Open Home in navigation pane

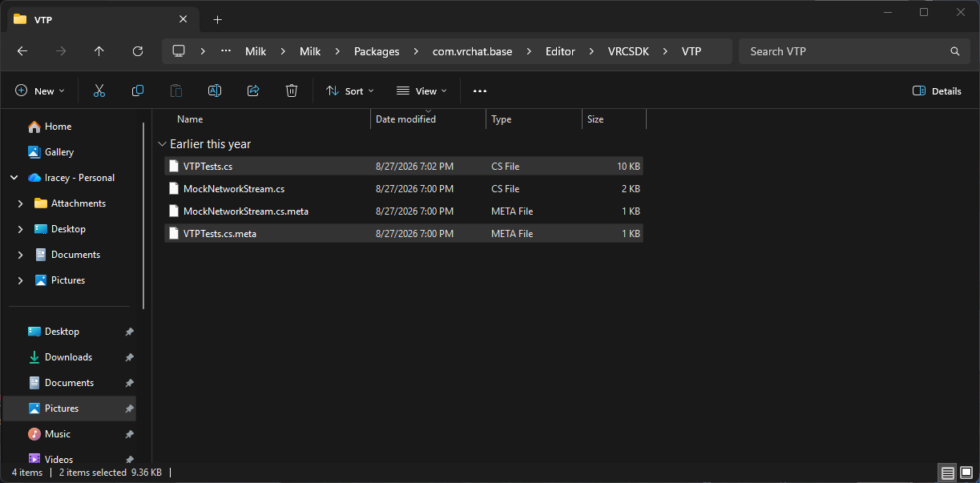(x=58, y=127)
